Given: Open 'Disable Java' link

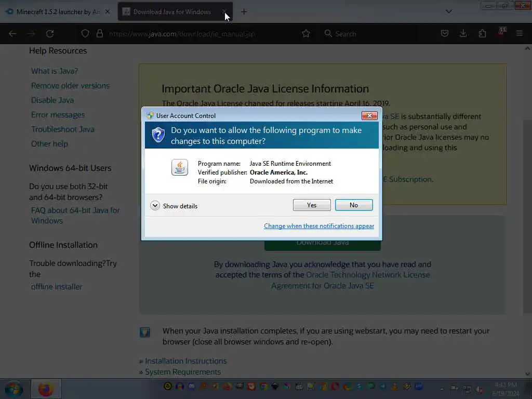Looking at the screenshot, I should pos(52,100).
